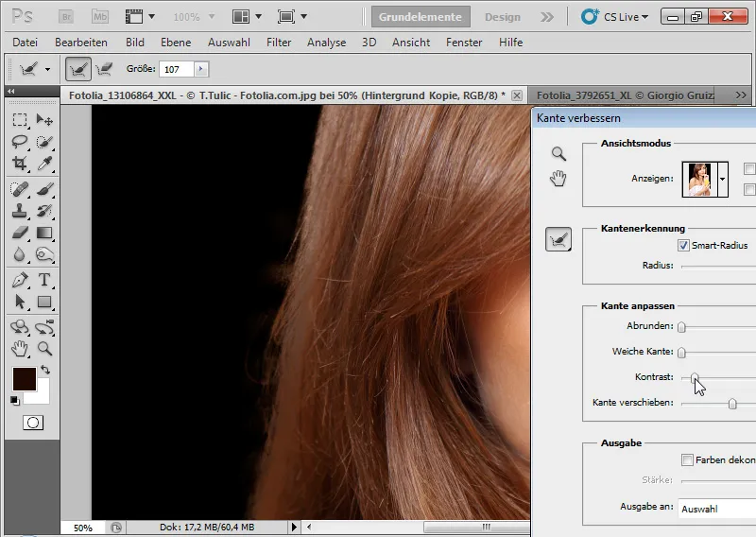The image size is (756, 537).
Task: Open the Auswahl menu
Action: [x=229, y=43]
